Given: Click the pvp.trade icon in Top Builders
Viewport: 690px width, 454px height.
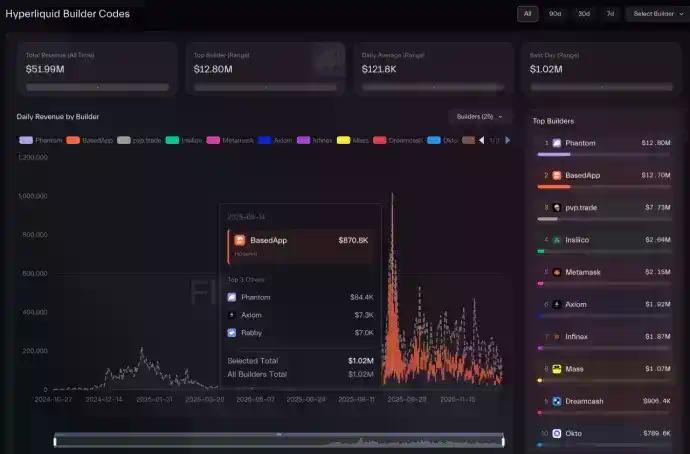Looking at the screenshot, I should [x=557, y=207].
